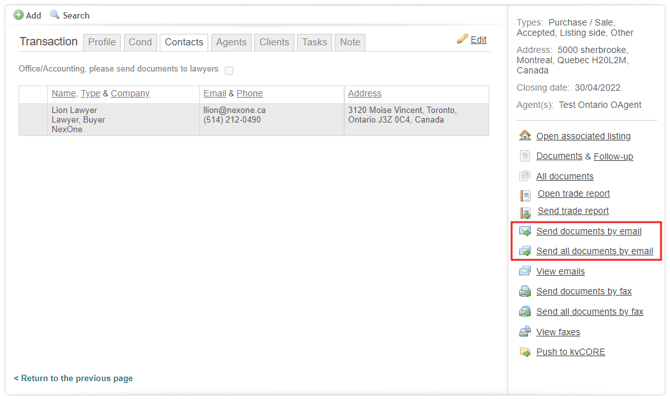Sort contacts by Address column
Image resolution: width=670 pixels, height=399 pixels.
click(364, 93)
